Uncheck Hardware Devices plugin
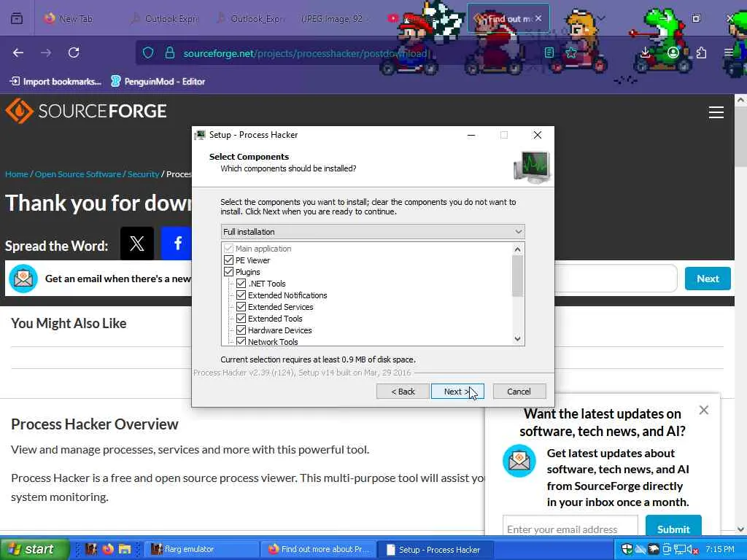This screenshot has height=560, width=747. click(241, 330)
